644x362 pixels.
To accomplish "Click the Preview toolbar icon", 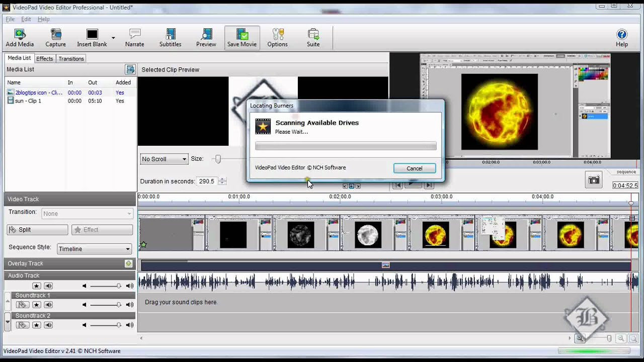I will point(206,38).
